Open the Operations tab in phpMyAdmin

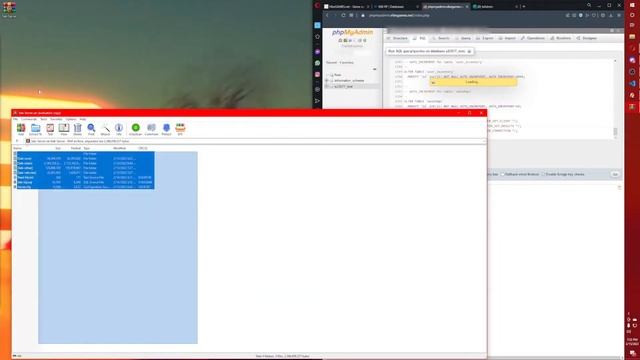(533, 38)
